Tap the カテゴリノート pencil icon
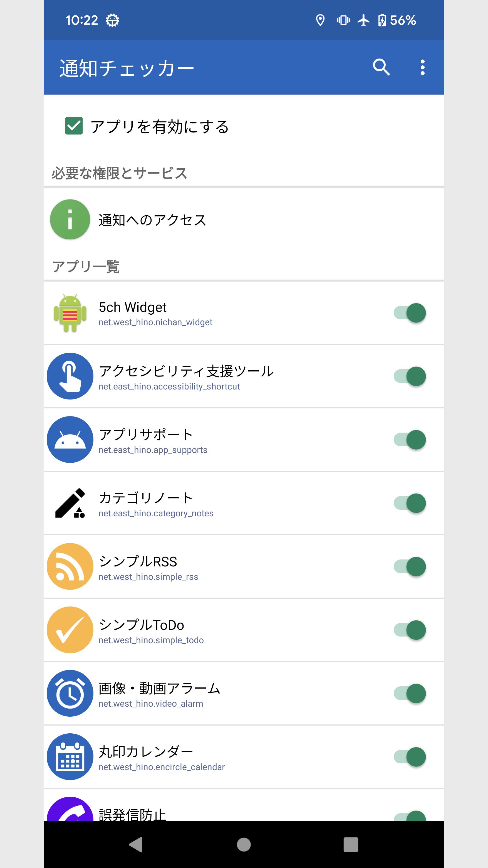The height and width of the screenshot is (868, 488). tap(70, 503)
